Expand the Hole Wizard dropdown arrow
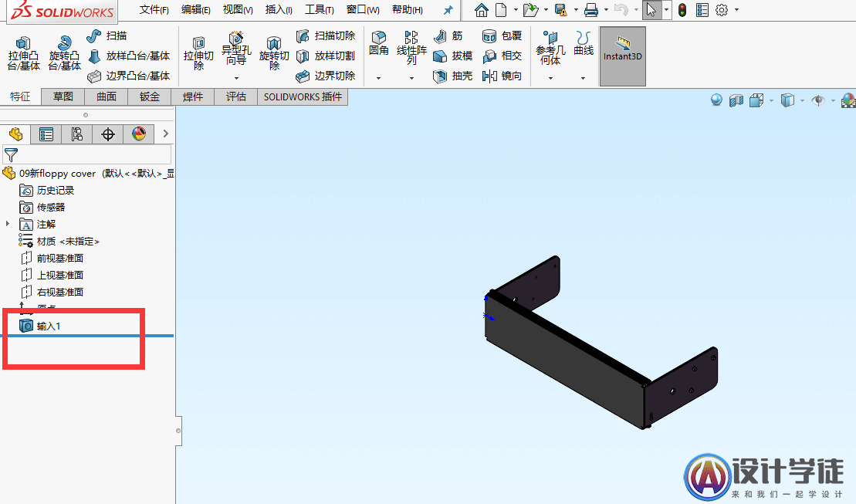 tap(236, 78)
